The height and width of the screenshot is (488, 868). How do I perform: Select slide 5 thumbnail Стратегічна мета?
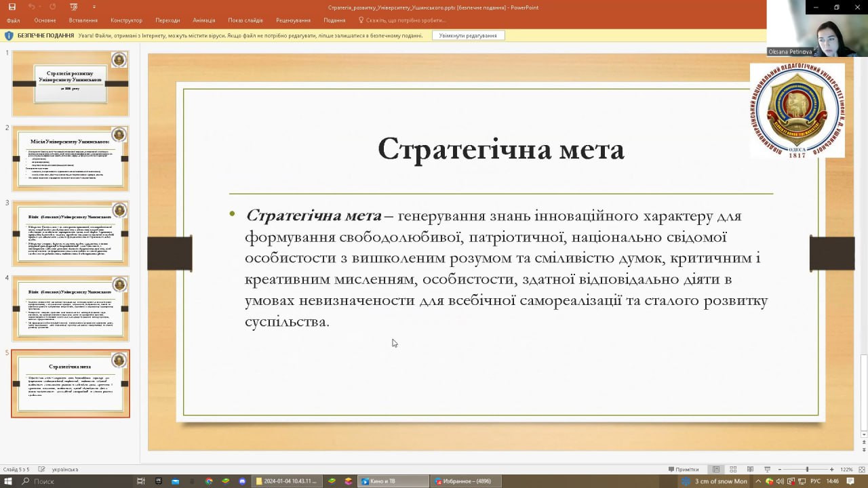click(x=71, y=384)
